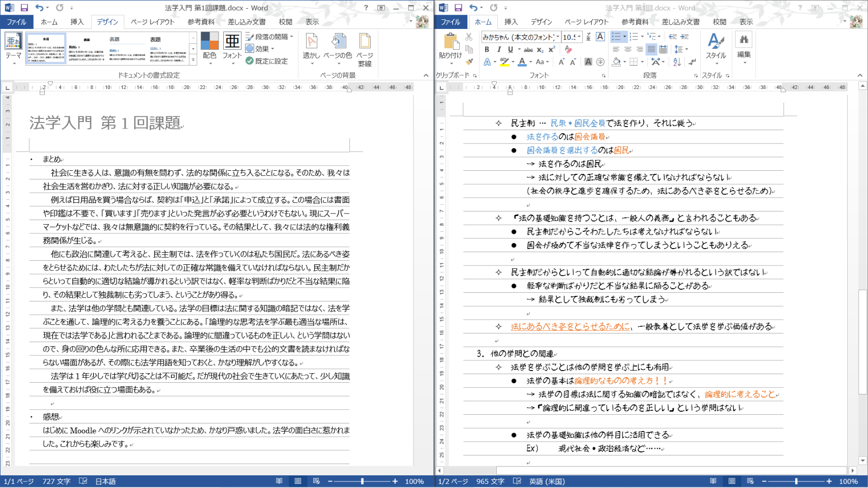Image resolution: width=868 pixels, height=488 pixels.
Task: Toggle Bold formatting in right window
Action: pos(487,50)
